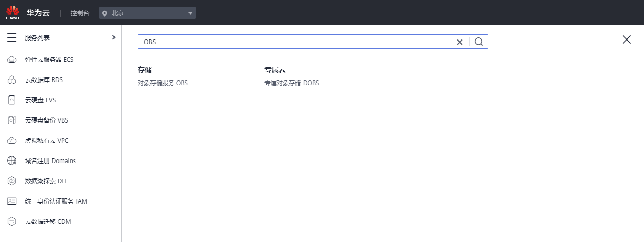Viewport: 644px width, 242px height.
Task: Open 虚拟私有云 VPC from sidebar
Action: pos(47,141)
